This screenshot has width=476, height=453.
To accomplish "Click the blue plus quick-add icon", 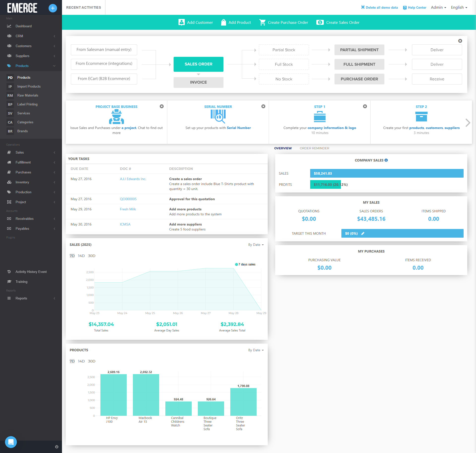I will coord(53,8).
